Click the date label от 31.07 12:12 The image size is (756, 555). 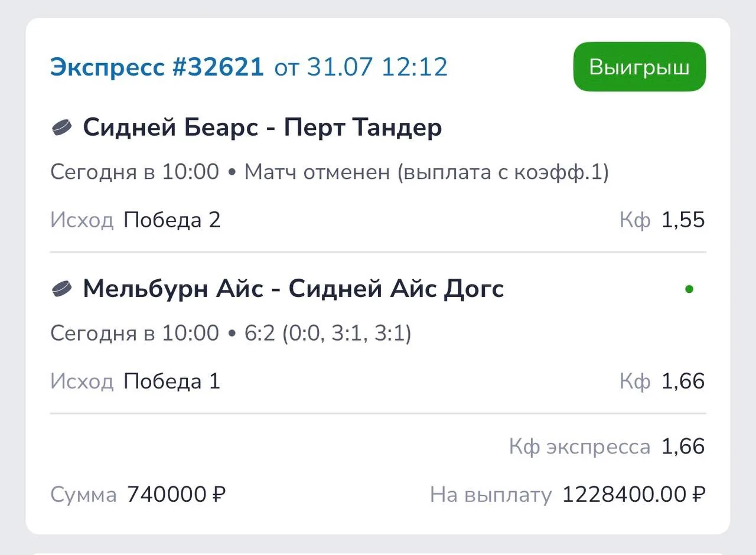361,67
